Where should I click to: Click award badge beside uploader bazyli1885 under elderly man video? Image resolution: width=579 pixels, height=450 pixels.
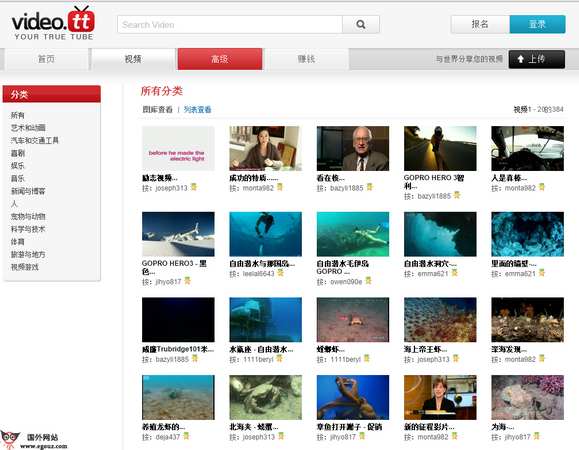[x=370, y=187]
